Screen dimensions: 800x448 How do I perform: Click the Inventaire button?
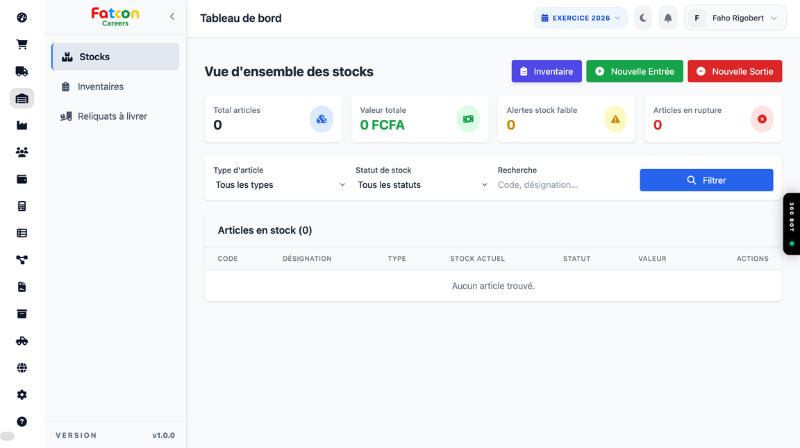tap(546, 71)
